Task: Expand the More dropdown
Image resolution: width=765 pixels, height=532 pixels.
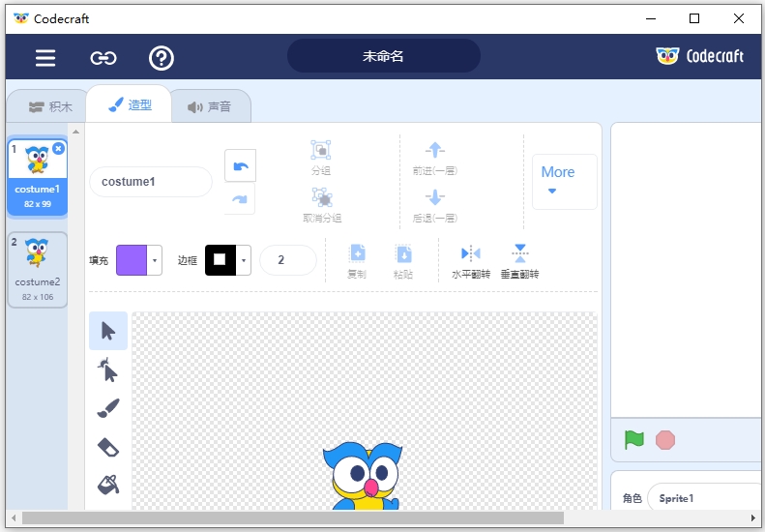Action: [x=558, y=181]
